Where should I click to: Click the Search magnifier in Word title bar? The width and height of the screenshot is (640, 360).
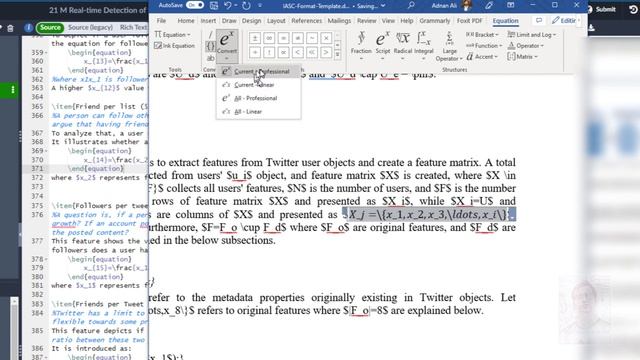[411, 5]
